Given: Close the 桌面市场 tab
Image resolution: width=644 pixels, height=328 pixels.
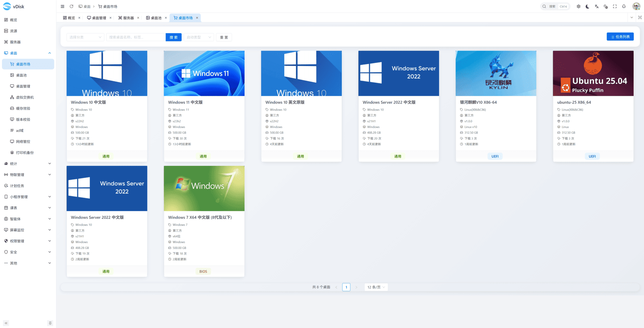Looking at the screenshot, I should tap(197, 18).
